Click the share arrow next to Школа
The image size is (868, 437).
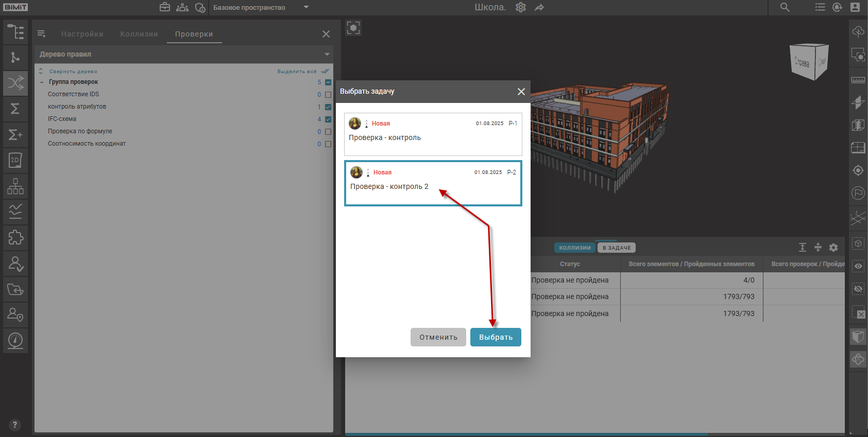click(539, 8)
